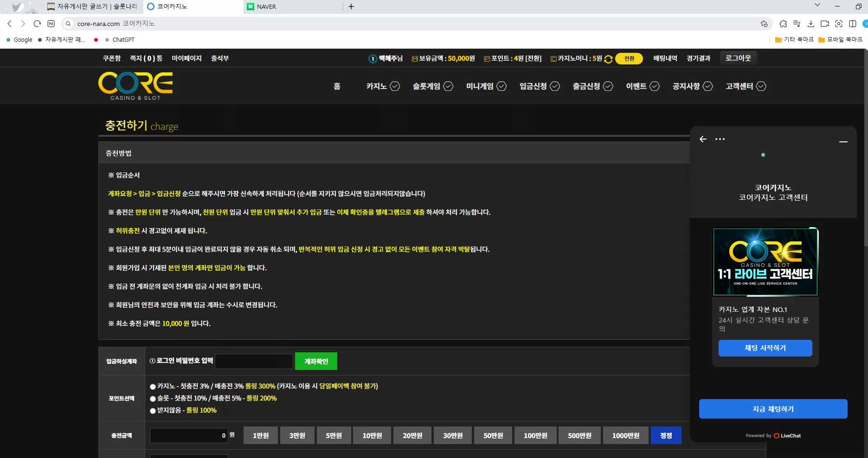Add 10만원 to the charge amount

coord(373,435)
